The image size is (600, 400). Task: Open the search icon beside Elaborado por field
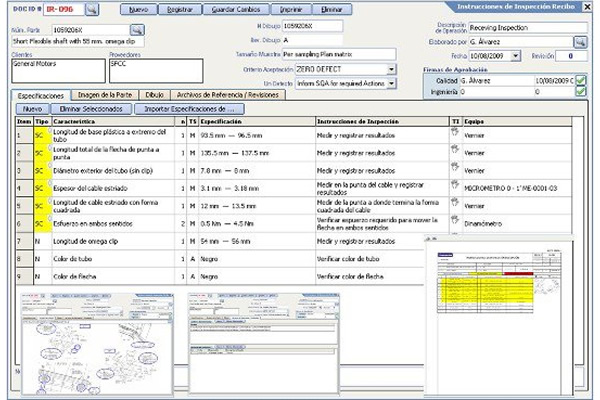(x=580, y=43)
